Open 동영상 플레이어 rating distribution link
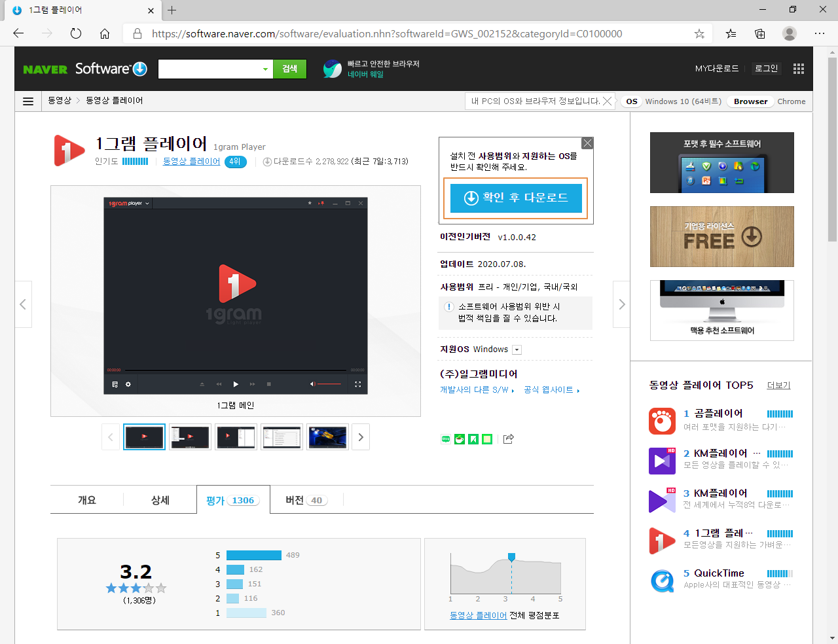Viewport: 838px width, 644px height. (478, 616)
